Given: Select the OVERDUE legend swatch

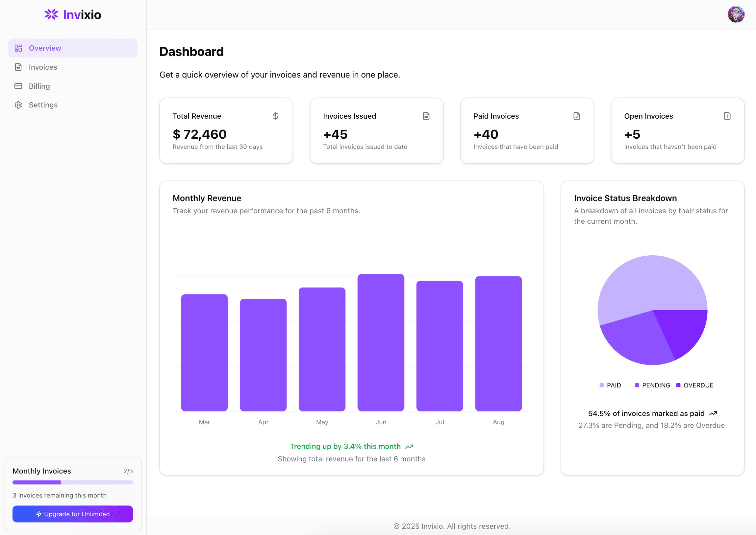Looking at the screenshot, I should pyautogui.click(x=678, y=385).
